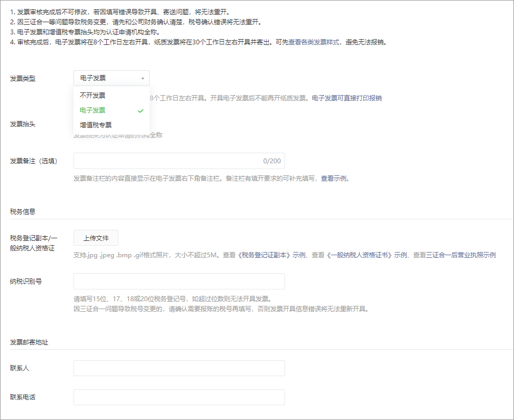Click the 联系人 text field
The image size is (514, 420).
[179, 368]
